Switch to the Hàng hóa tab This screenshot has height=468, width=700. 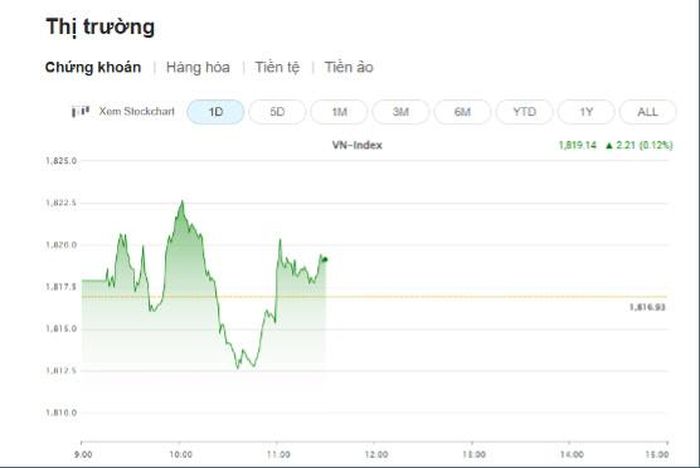click(x=198, y=67)
